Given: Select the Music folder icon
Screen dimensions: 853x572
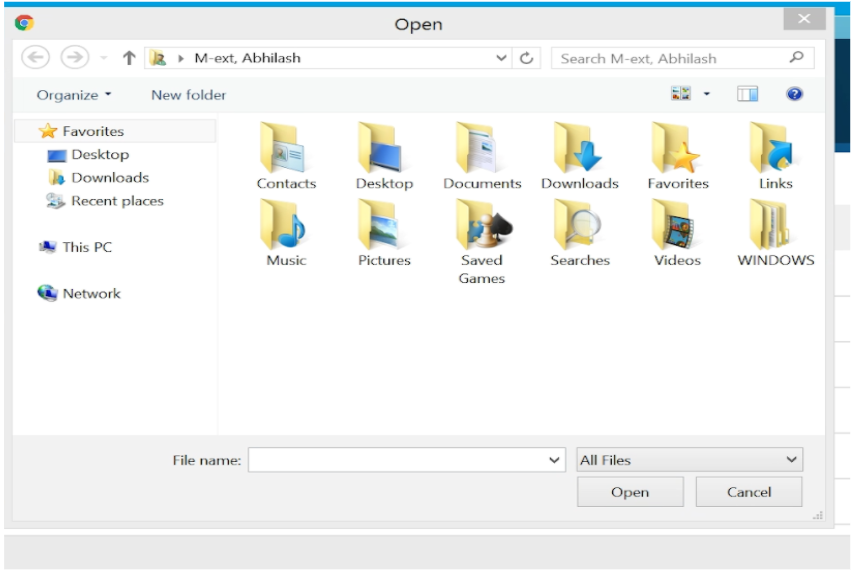Looking at the screenshot, I should tap(285, 224).
